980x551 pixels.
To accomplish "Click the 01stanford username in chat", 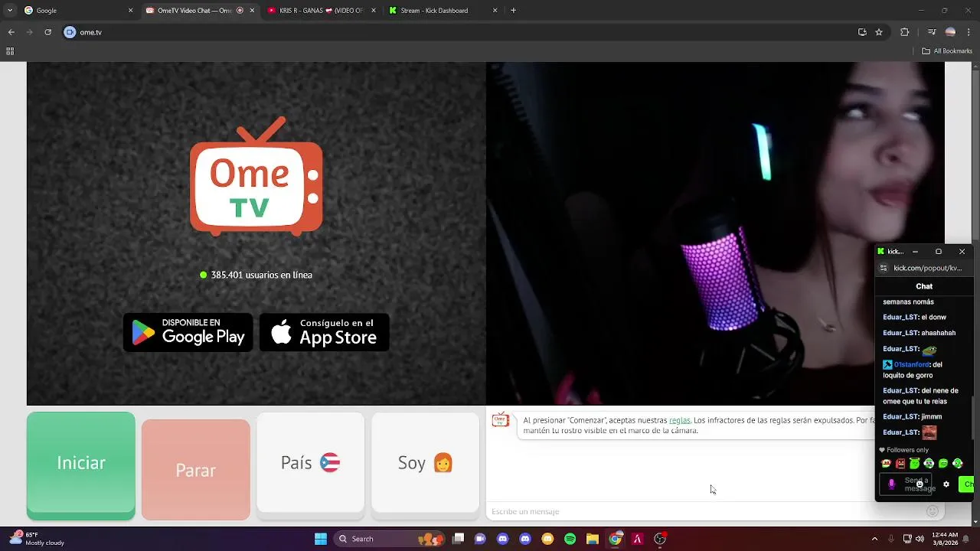I will click(912, 365).
